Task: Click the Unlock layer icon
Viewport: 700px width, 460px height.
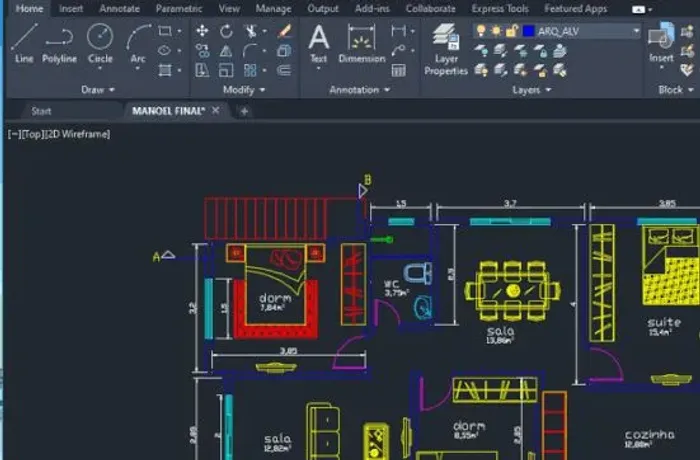Action: pyautogui.click(x=540, y=70)
